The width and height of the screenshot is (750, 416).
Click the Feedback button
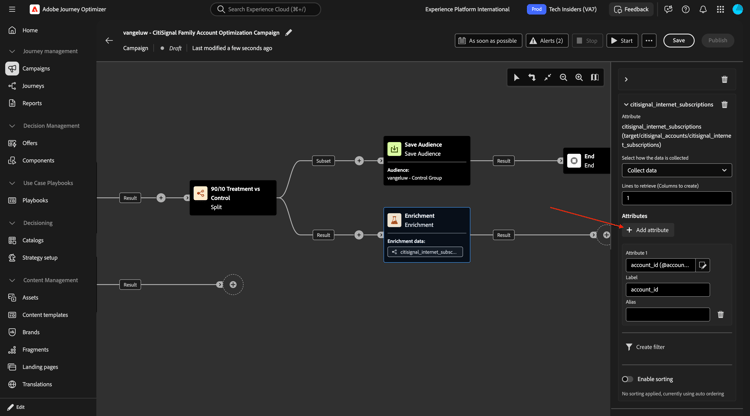pyautogui.click(x=631, y=9)
